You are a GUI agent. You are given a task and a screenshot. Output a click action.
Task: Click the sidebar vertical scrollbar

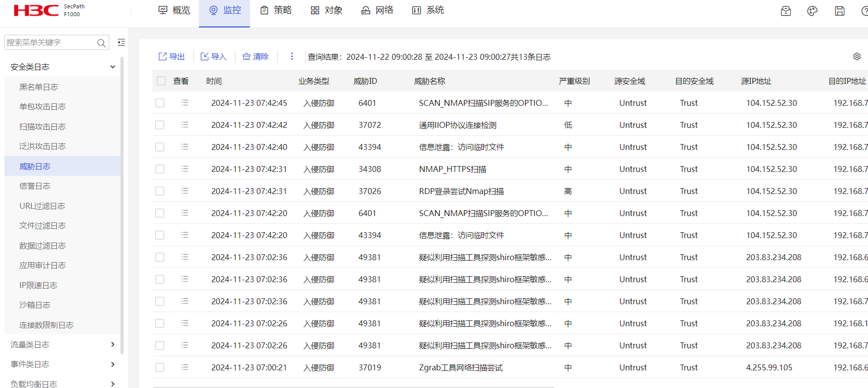coord(122,206)
